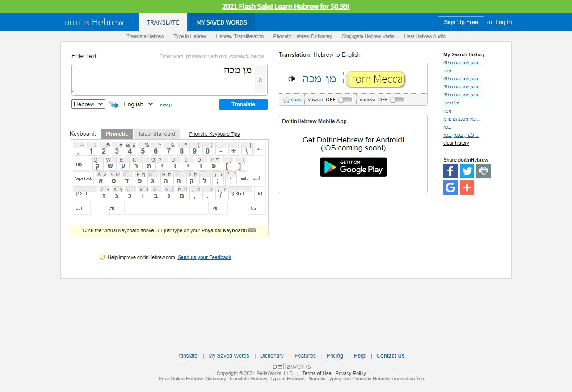Image resolution: width=572 pixels, height=392 pixels.
Task: Click the Caps Lock virtual key
Action: tap(83, 179)
